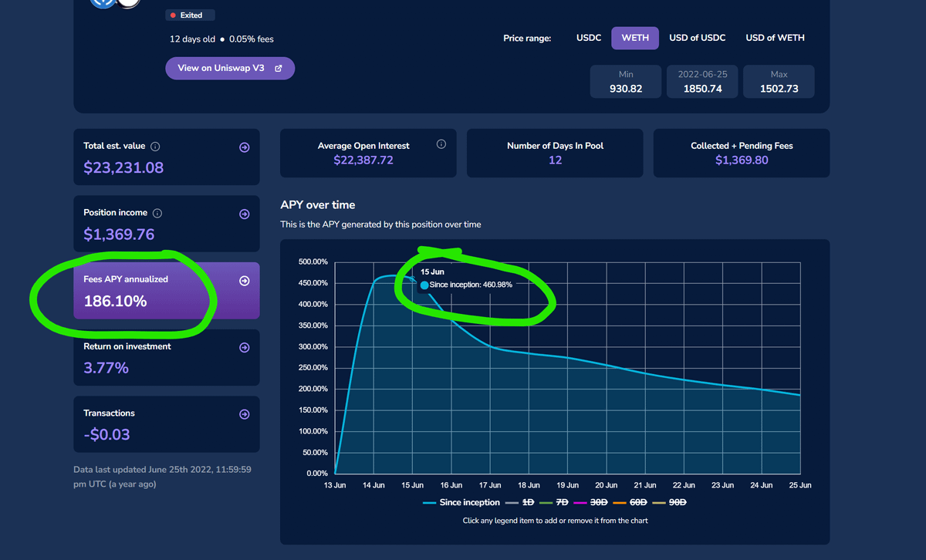Select the USDC price range tab

point(589,38)
